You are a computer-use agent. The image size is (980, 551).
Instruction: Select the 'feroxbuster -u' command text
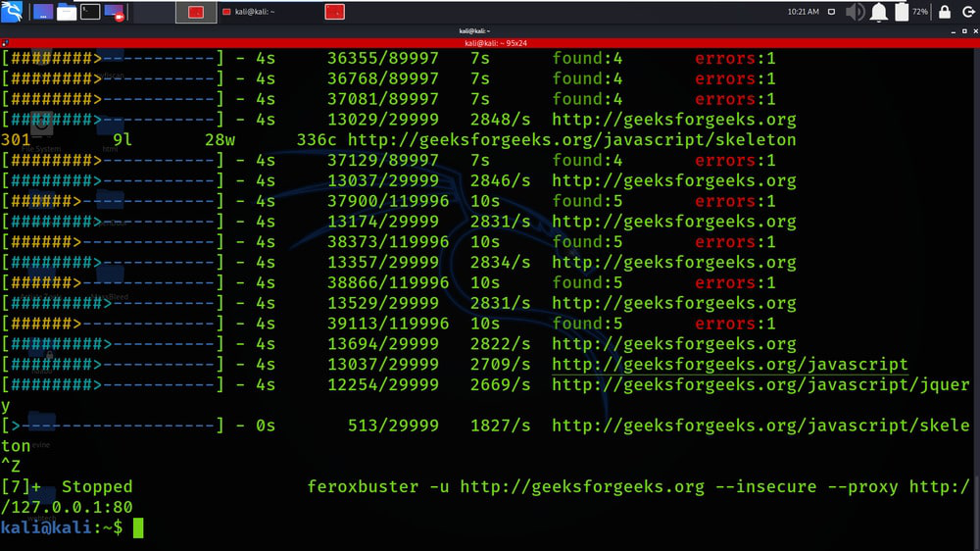377,486
